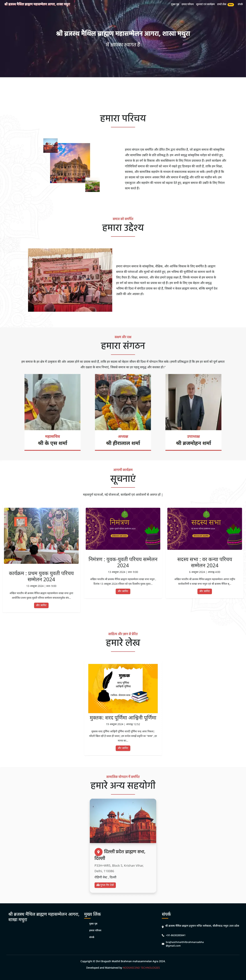Select सूचनाएं एवं कार्यक्रम navigation item

tap(205, 4)
